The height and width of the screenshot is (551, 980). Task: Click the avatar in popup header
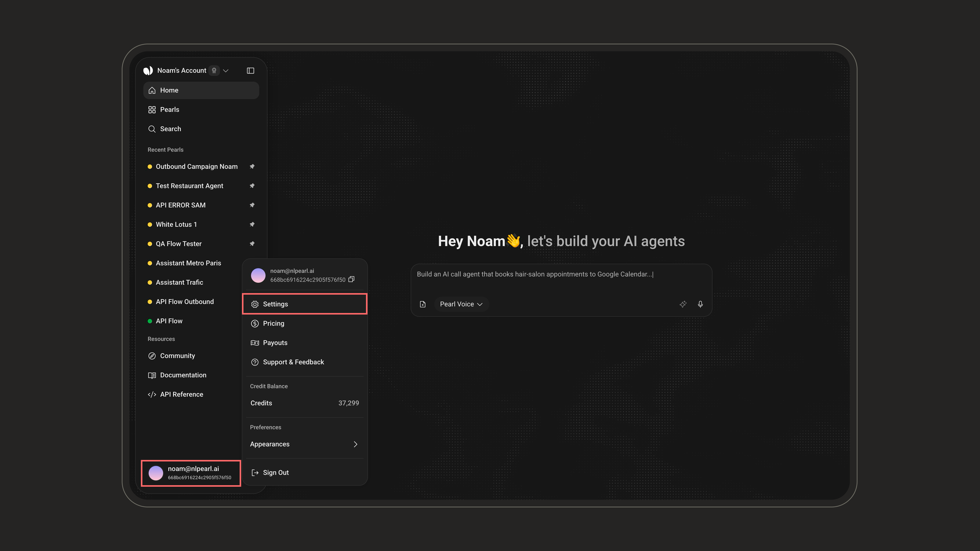pos(258,275)
